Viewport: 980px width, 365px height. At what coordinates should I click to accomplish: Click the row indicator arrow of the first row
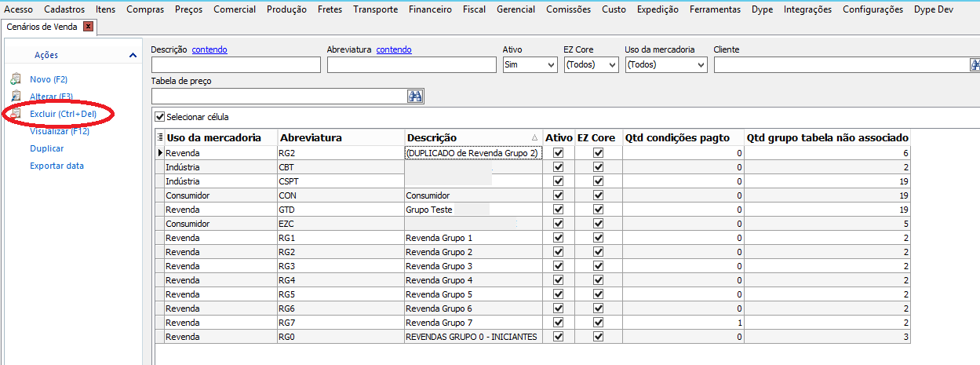point(160,153)
